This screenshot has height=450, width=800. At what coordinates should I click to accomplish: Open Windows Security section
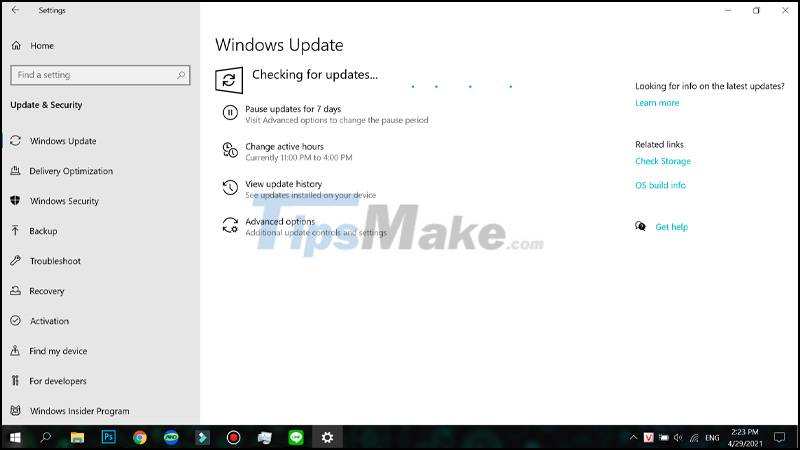[x=64, y=201]
